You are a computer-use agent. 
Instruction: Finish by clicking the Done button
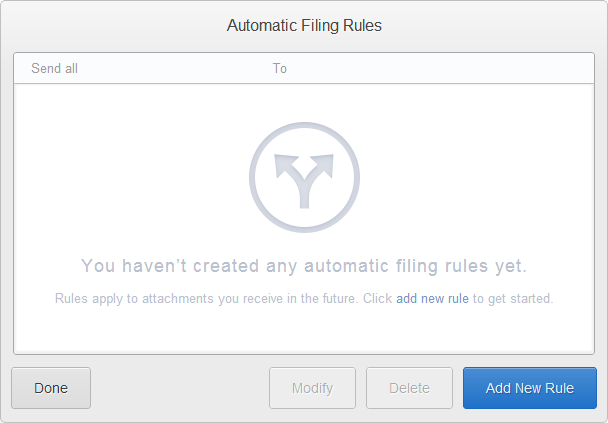(x=51, y=388)
